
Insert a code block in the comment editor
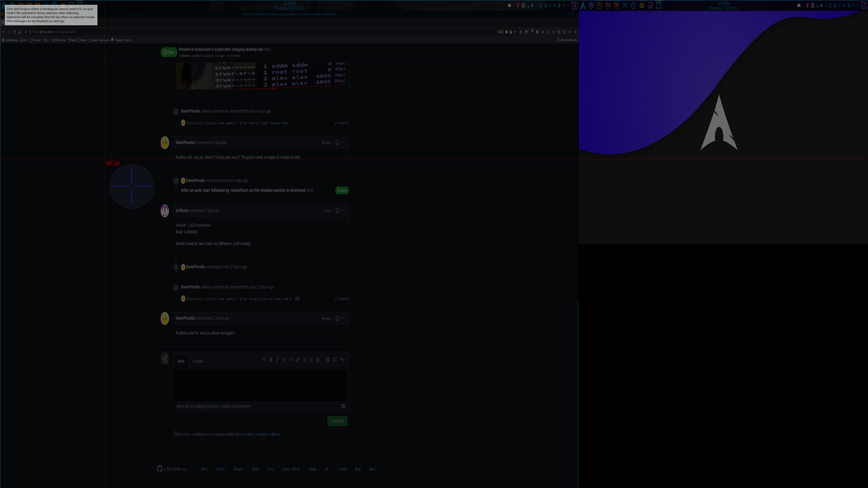pyautogui.click(x=291, y=360)
